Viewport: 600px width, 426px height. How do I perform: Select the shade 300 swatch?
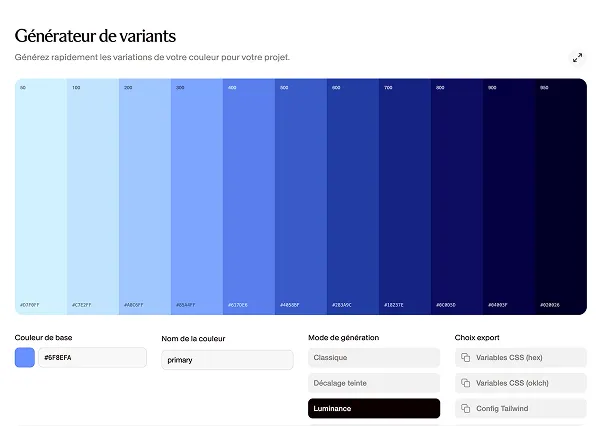197,197
